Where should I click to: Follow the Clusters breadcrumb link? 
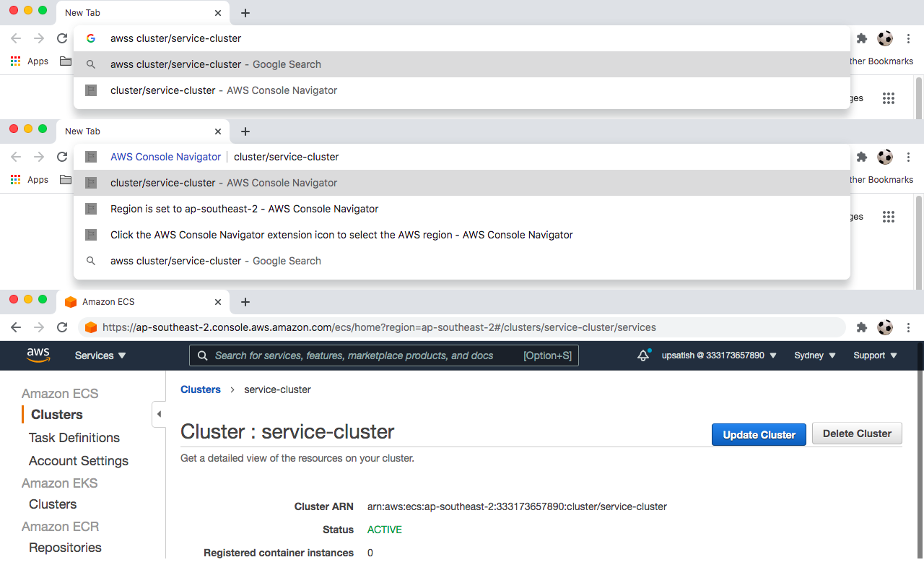tap(201, 389)
